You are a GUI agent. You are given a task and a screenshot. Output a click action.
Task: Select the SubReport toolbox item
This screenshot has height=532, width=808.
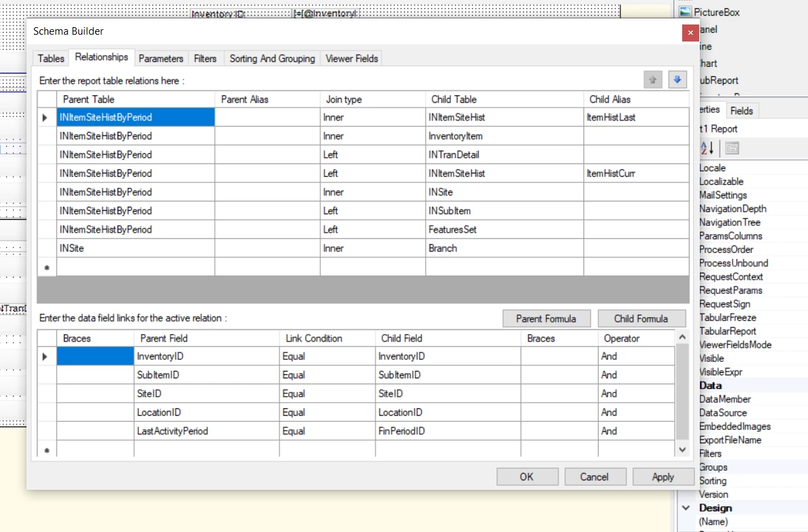(718, 80)
